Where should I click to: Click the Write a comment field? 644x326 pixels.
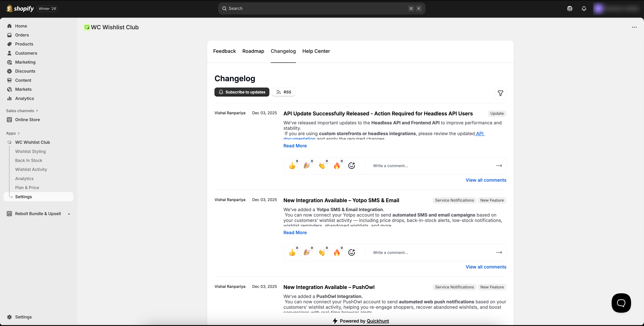425,166
